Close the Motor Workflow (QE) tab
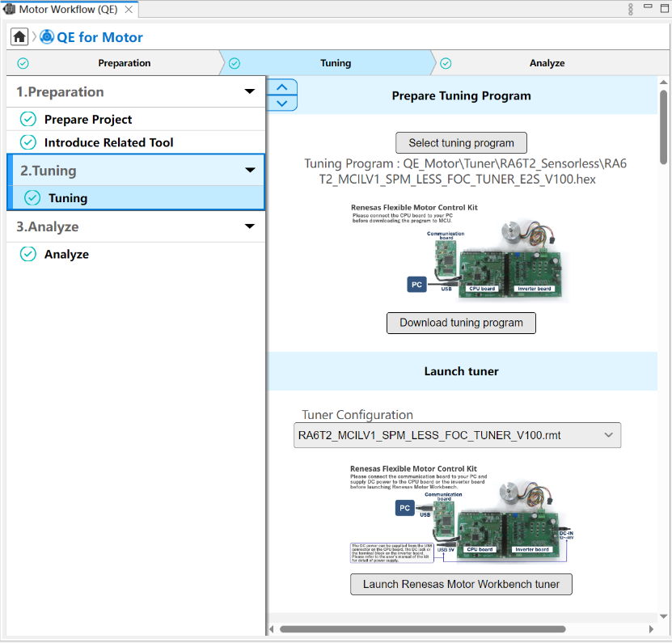Image resolution: width=672 pixels, height=643 pixels. [129, 10]
